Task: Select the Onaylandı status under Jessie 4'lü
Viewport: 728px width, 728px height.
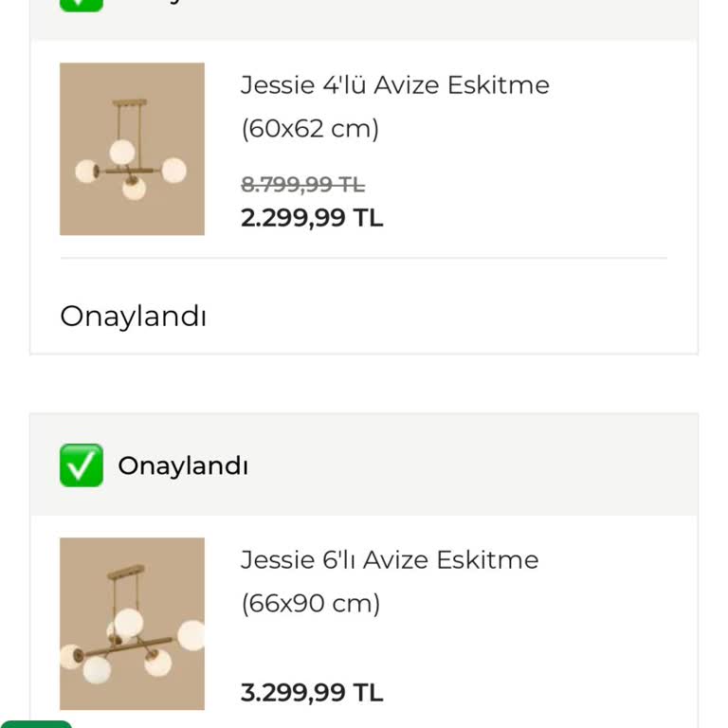Action: coord(133,317)
